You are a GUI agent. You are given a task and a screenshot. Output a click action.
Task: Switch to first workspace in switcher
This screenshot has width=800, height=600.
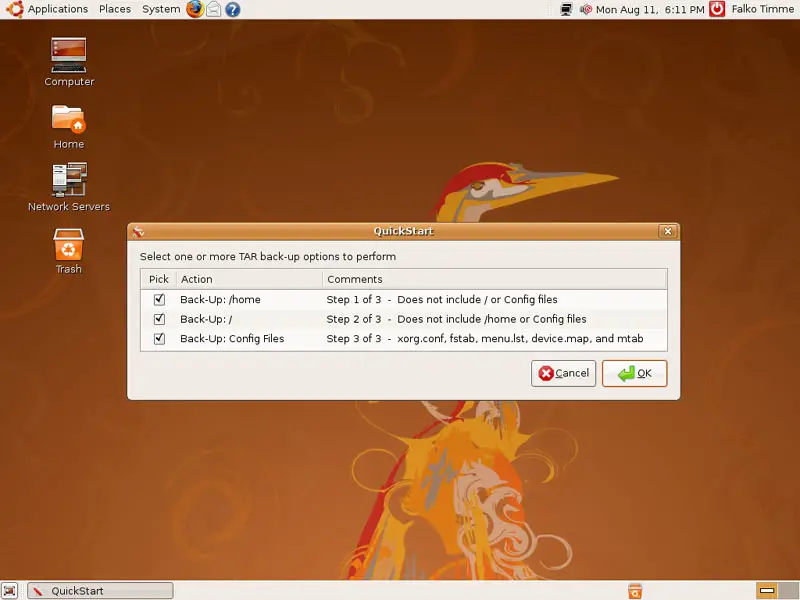point(767,591)
